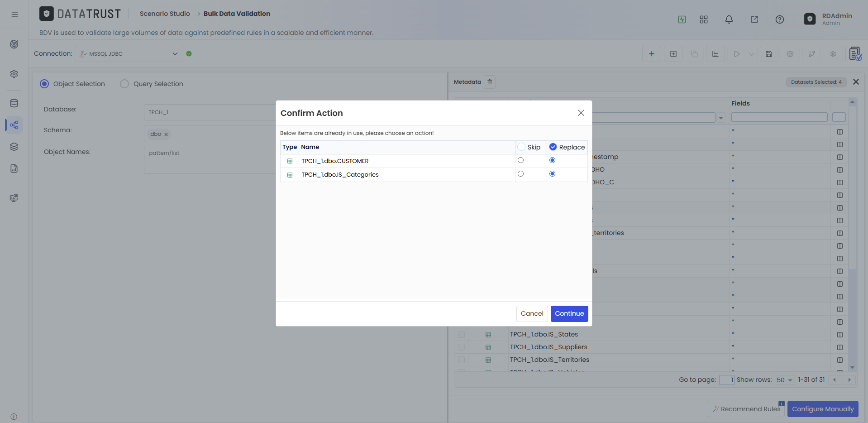
Task: Click the Metadata trash delete icon
Action: (x=490, y=82)
